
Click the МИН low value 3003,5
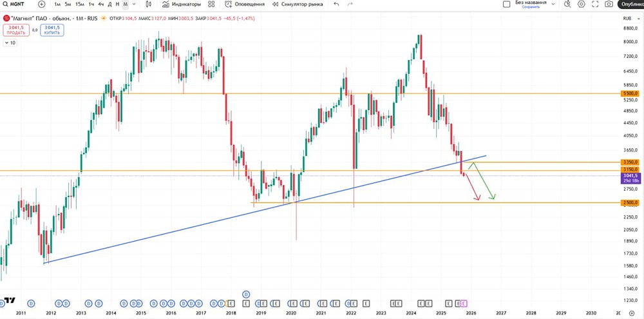pos(186,19)
